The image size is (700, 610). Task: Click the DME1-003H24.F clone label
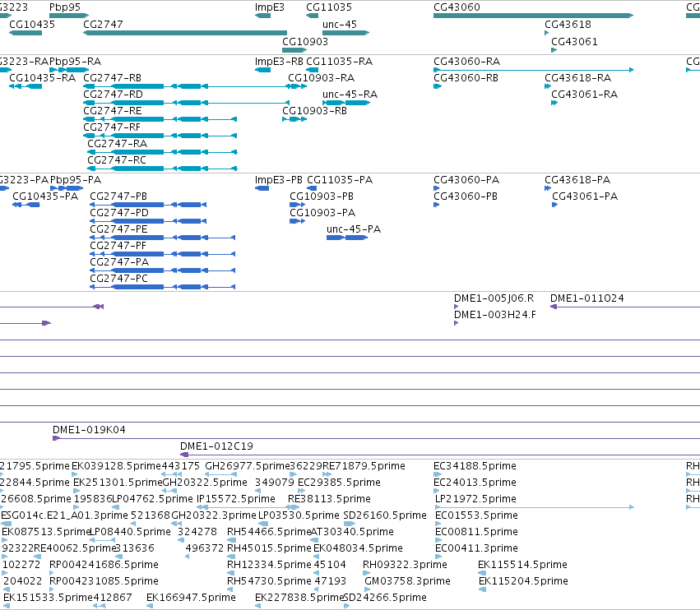[495, 315]
